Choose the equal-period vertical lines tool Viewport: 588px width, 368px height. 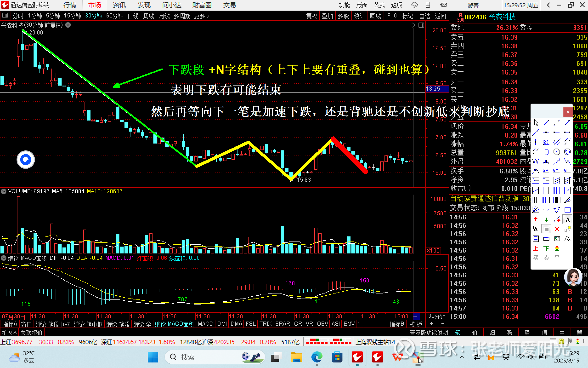click(546, 190)
